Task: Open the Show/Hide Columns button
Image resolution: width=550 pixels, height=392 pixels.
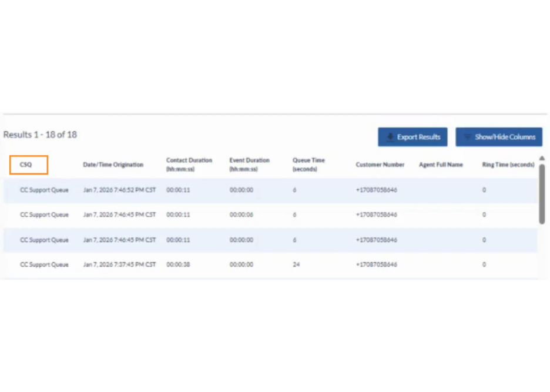Action: pyautogui.click(x=499, y=137)
